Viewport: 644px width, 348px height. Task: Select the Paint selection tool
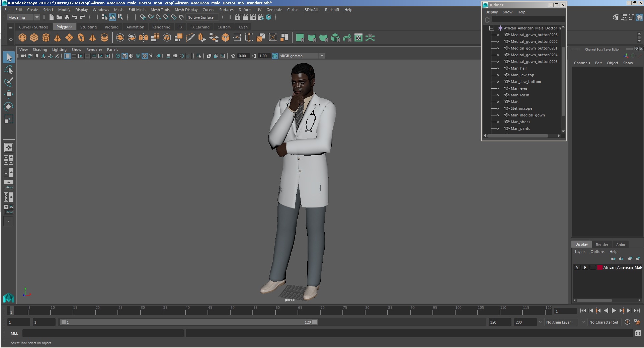pyautogui.click(x=9, y=82)
